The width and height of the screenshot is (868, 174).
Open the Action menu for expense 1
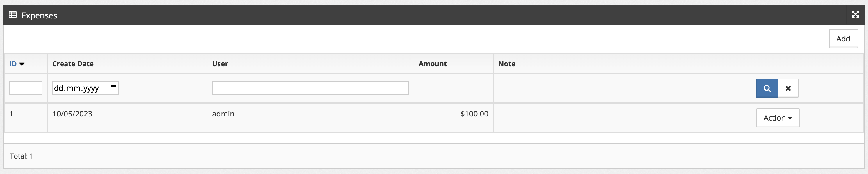click(777, 118)
